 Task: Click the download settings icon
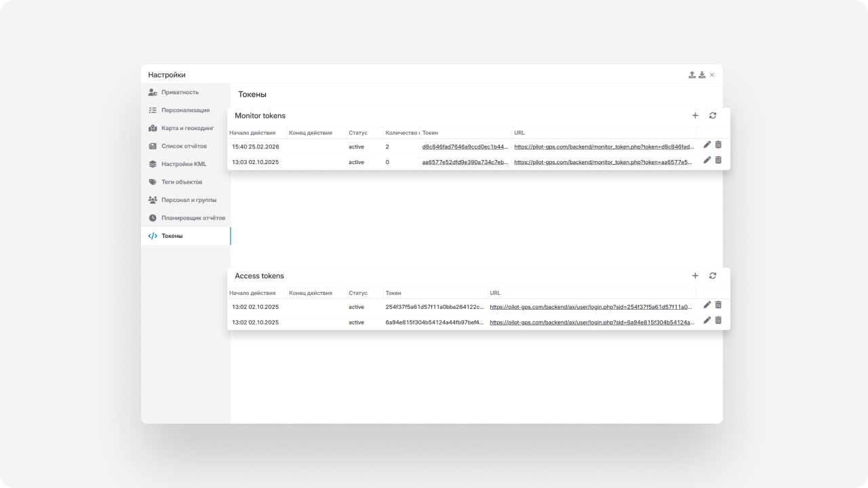[x=702, y=75]
